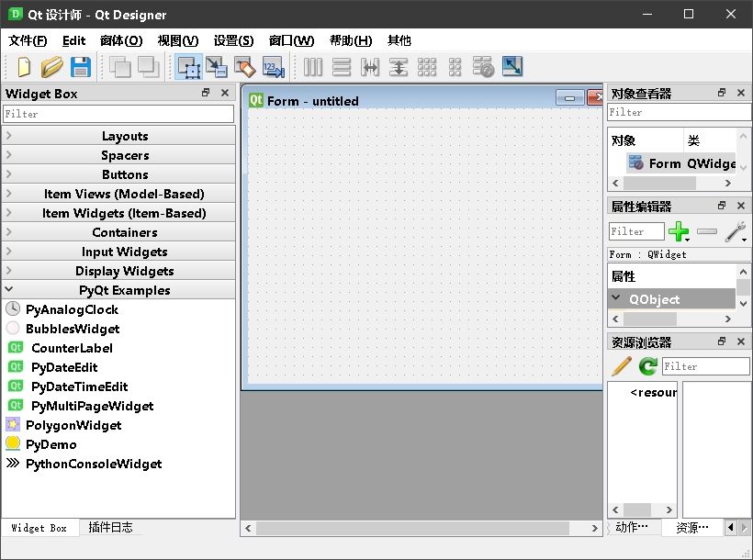Float the Widget Box dock panel
The image size is (753, 560).
pos(206,93)
